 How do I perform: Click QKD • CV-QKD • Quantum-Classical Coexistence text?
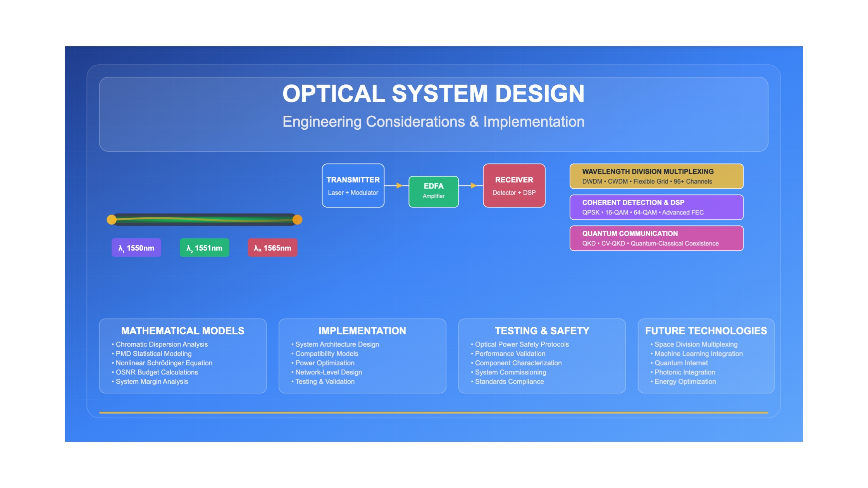pos(650,243)
